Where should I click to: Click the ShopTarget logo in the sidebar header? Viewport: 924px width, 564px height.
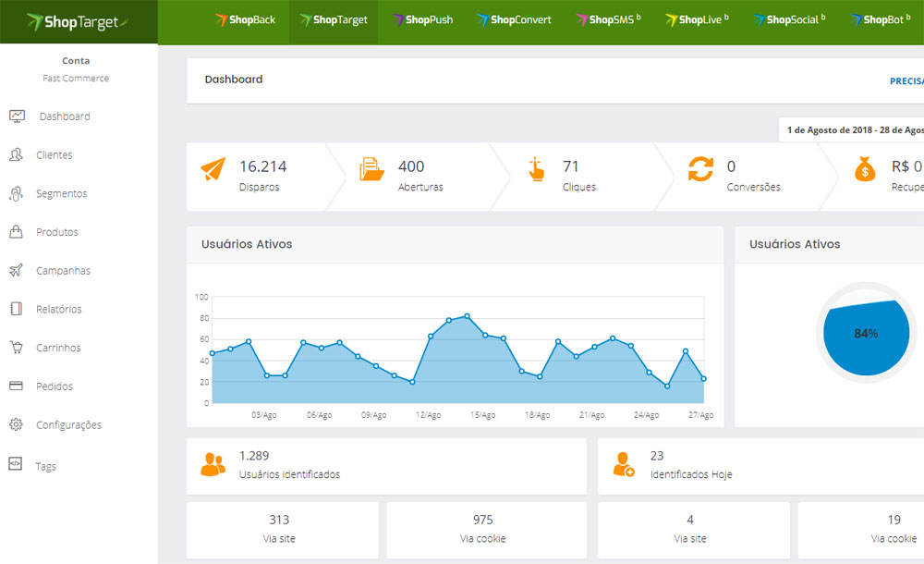[78, 22]
